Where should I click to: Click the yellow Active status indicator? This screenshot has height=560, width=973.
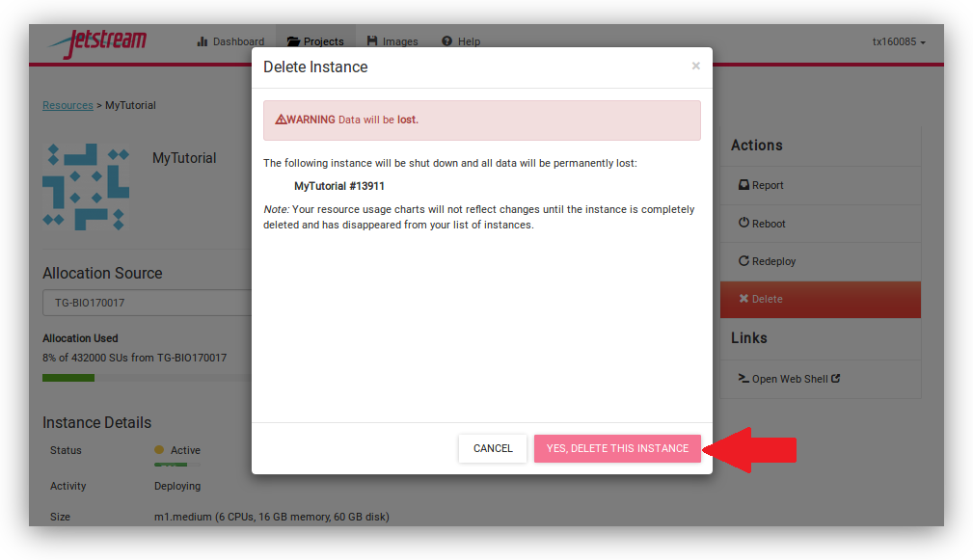tap(159, 450)
